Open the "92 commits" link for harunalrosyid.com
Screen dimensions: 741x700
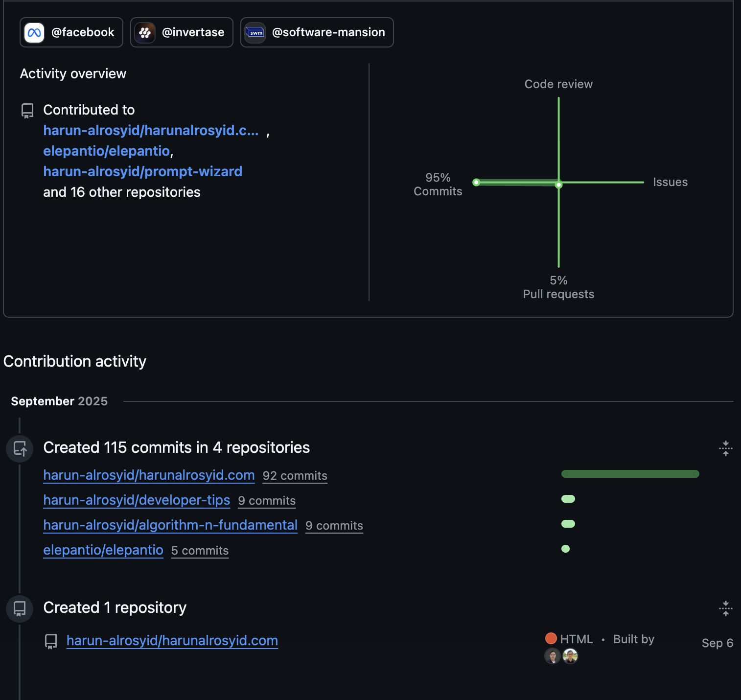(x=295, y=475)
